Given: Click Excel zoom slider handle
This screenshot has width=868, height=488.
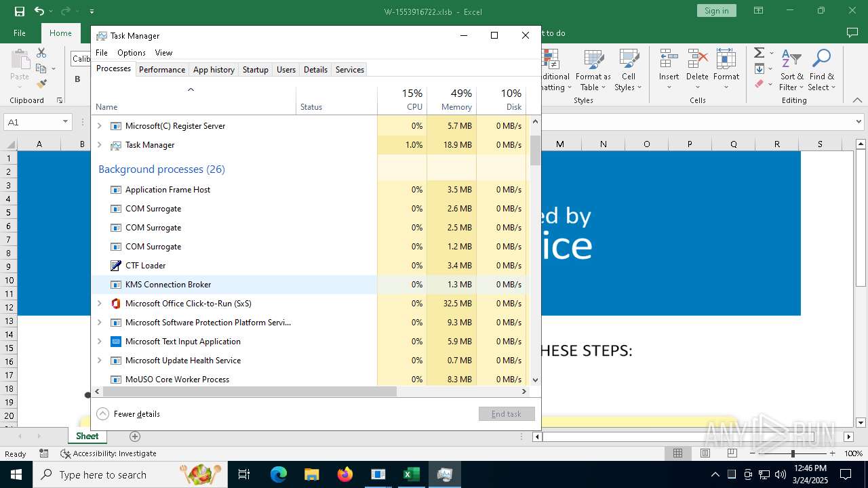Looking at the screenshot, I should coord(792,453).
